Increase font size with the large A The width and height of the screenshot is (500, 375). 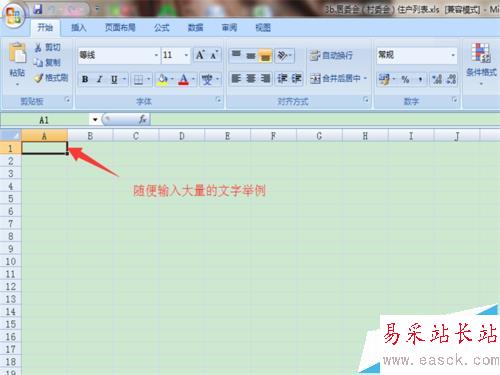[x=200, y=55]
